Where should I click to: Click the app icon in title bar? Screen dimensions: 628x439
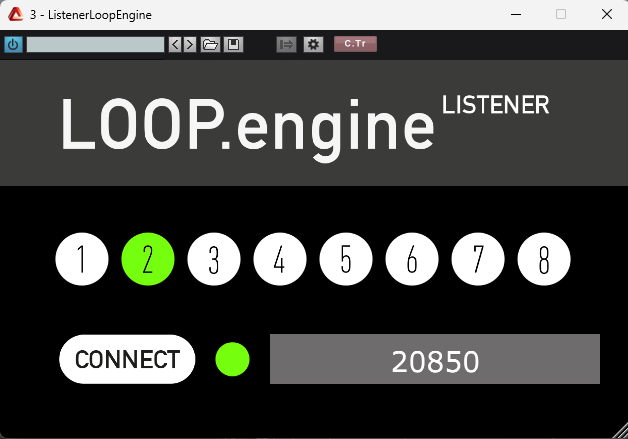coord(16,14)
